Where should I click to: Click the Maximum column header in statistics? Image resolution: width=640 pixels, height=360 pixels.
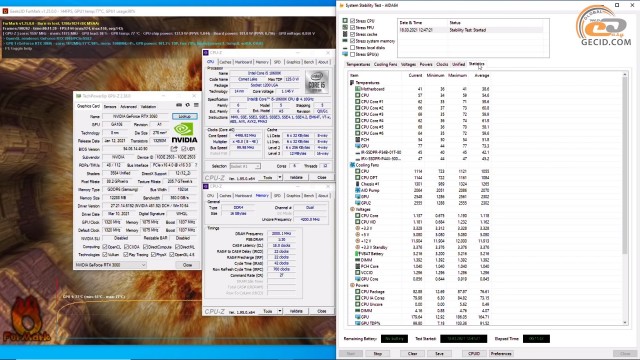(x=458, y=76)
